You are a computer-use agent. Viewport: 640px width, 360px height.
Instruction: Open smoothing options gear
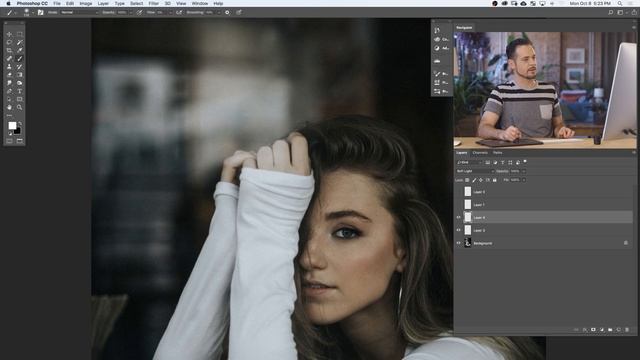click(227, 13)
